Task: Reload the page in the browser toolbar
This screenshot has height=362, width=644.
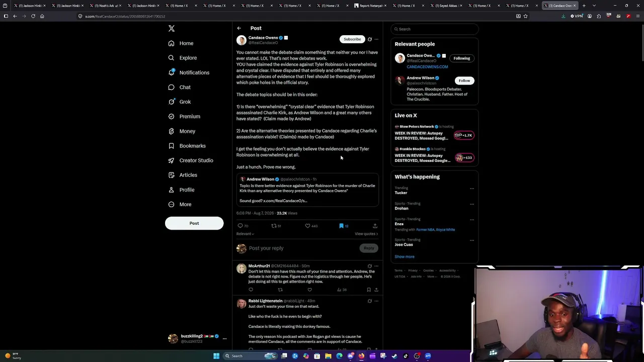Action: [33, 16]
